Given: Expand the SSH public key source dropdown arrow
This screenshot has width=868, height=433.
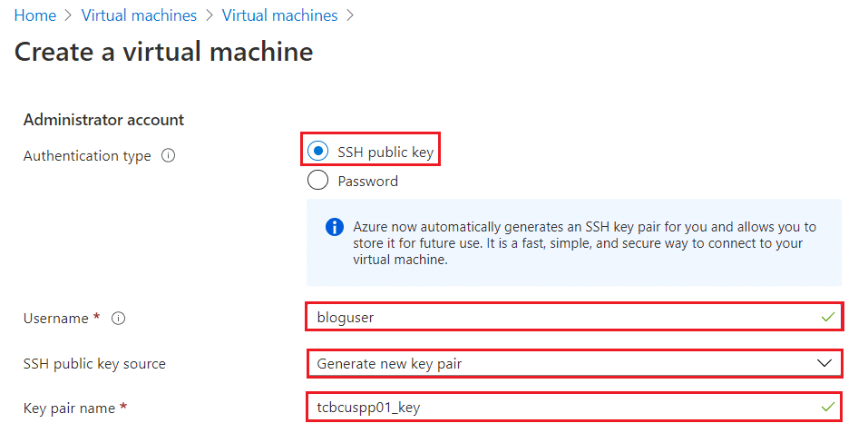Looking at the screenshot, I should (x=824, y=363).
